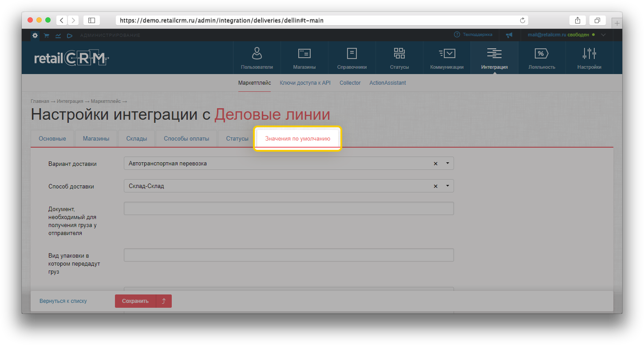This screenshot has height=345, width=644.
Task: Click the browser forward arrow
Action: click(73, 20)
